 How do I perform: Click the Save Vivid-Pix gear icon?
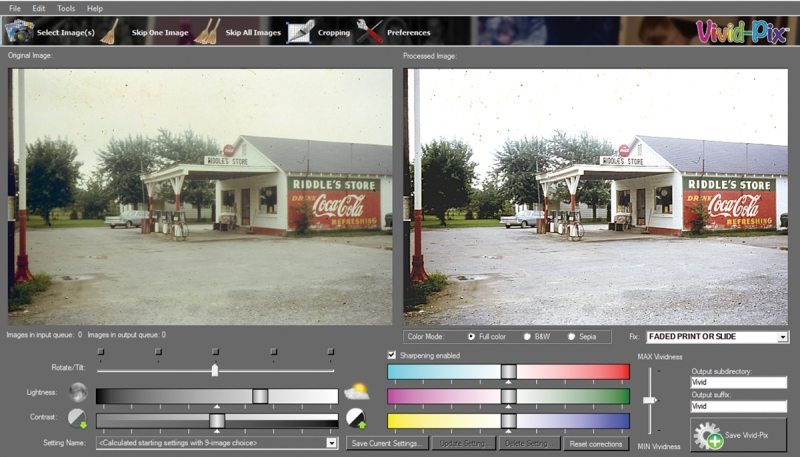[708, 436]
